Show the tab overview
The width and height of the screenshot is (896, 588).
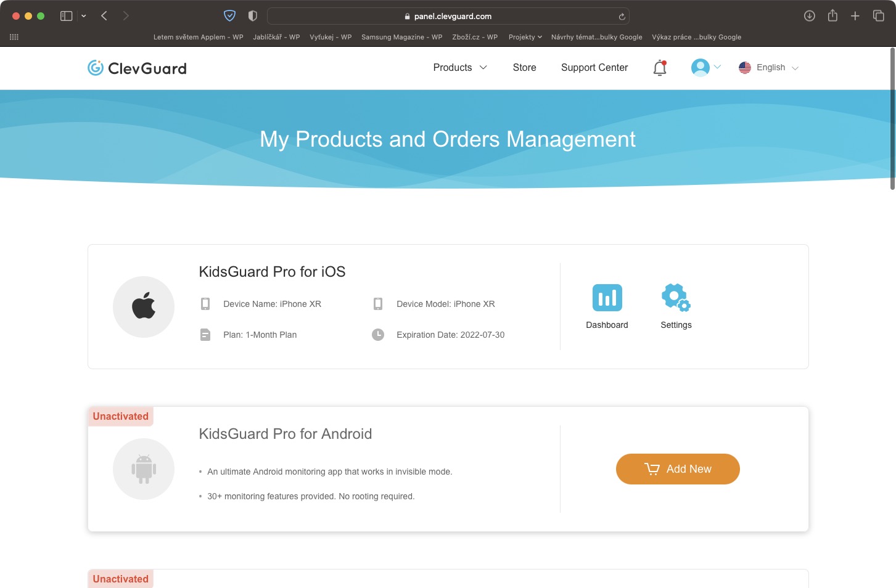pyautogui.click(x=879, y=16)
